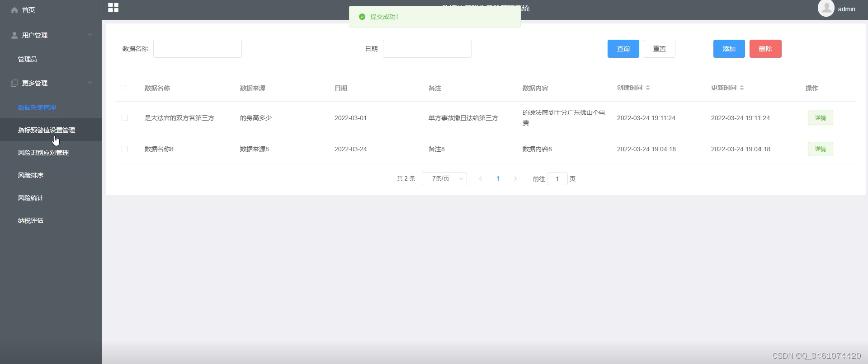868x364 pixels.
Task: Open 详情 for row 2022-03-01
Action: pos(821,118)
